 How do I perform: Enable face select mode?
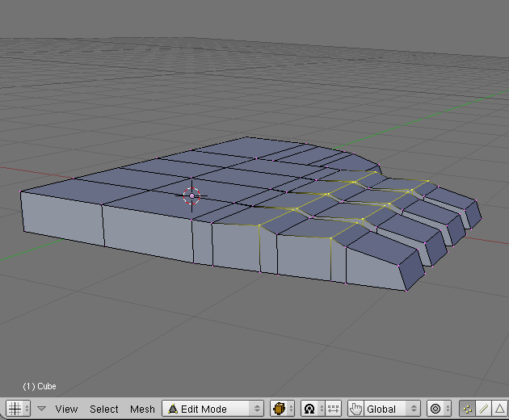(500, 409)
